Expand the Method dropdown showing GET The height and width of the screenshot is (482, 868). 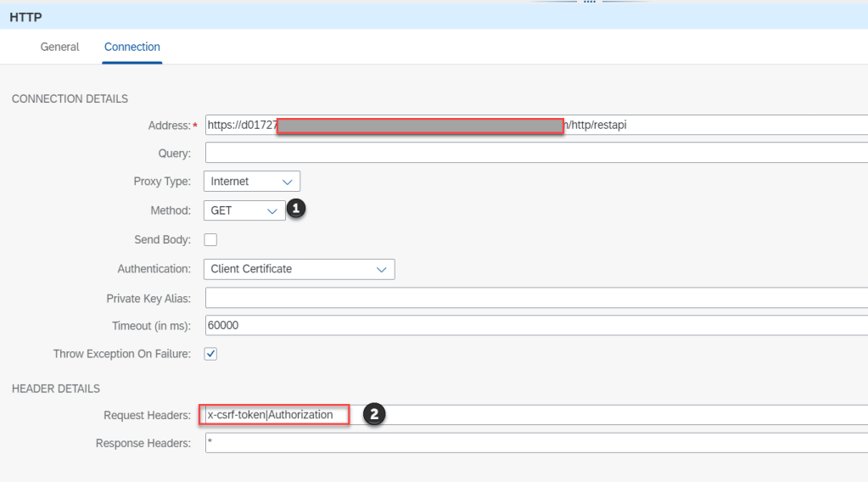click(244, 210)
